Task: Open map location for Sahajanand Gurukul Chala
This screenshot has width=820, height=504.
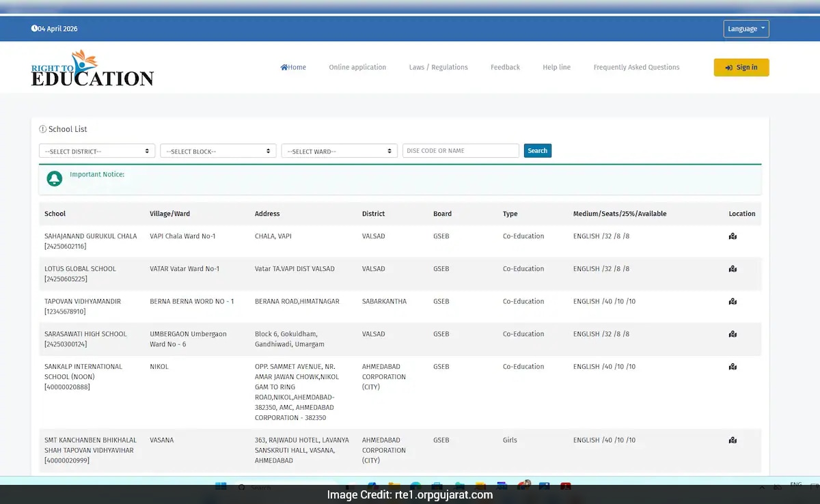Action: point(733,236)
